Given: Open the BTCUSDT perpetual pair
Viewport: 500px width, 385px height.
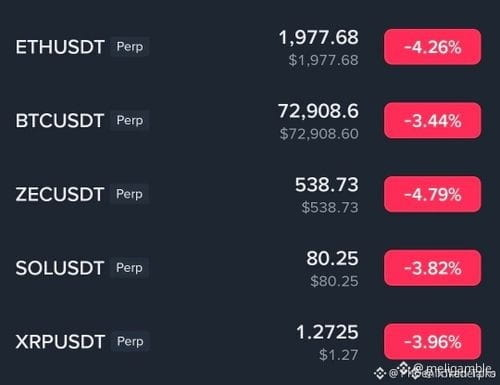Looking at the screenshot, I should (248, 121).
